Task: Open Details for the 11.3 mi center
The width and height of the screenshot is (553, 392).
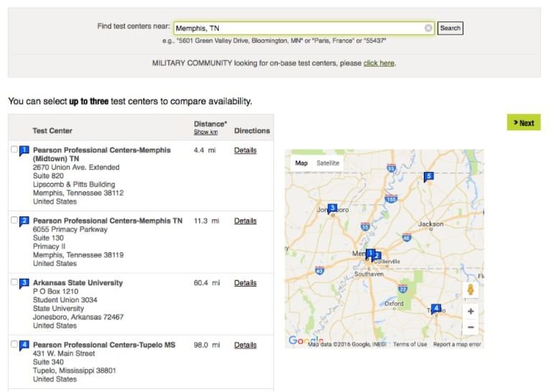Action: tap(245, 221)
